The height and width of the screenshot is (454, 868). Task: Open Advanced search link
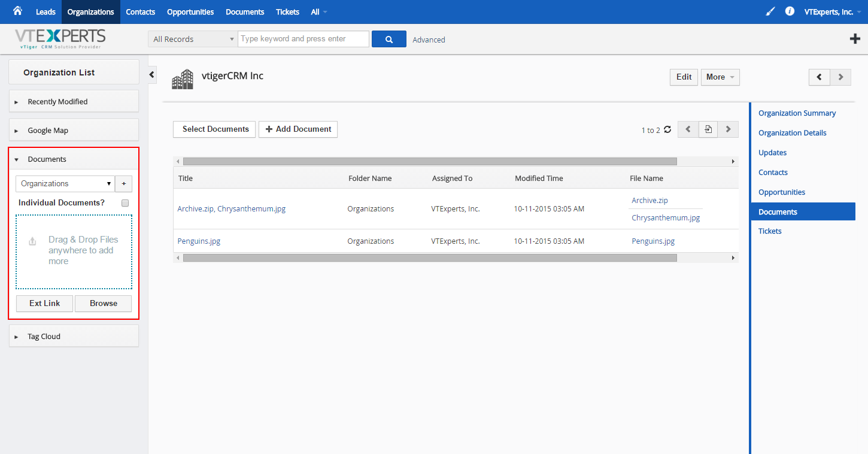point(429,40)
